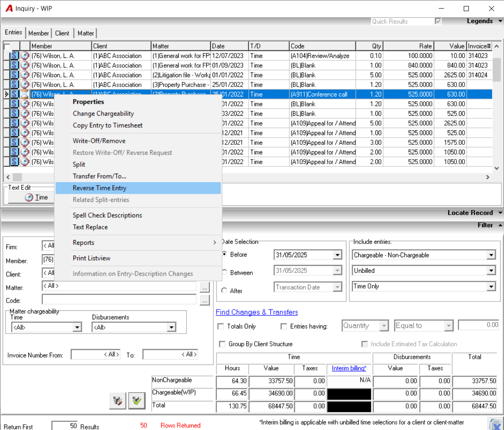Screen dimensions: 504x430
Task: Click the clear filter funnel-with-eraser icon
Action: [117, 401]
